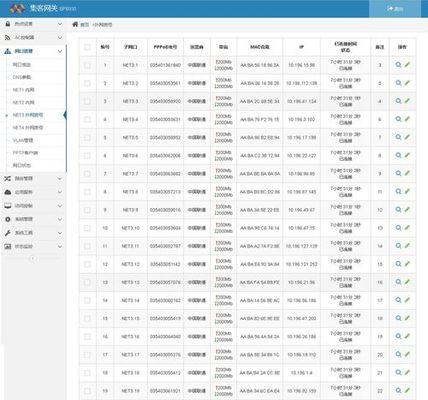Viewport: 428px width, 400px height.
Task: Click the magnifier icon in NET3.8 row
Action: pyautogui.click(x=398, y=191)
